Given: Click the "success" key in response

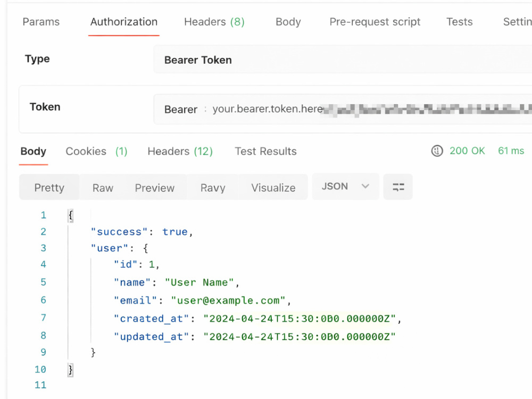Looking at the screenshot, I should point(119,232).
